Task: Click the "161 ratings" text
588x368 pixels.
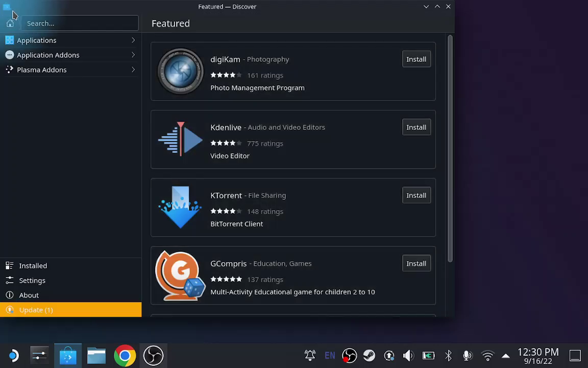Action: pyautogui.click(x=265, y=75)
